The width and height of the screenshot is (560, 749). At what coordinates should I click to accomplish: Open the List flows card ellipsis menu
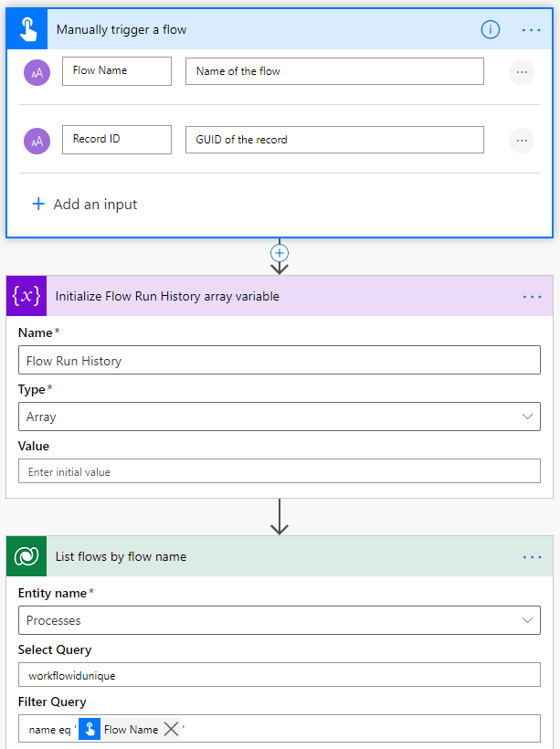(x=532, y=556)
